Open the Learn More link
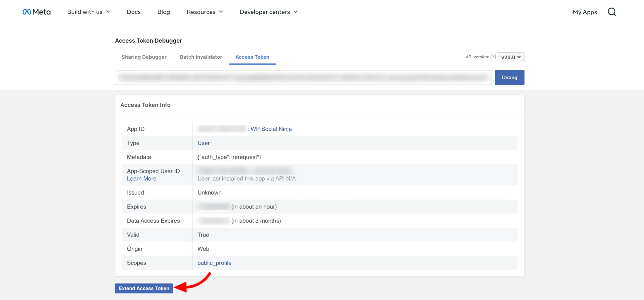644x300 pixels. pyautogui.click(x=142, y=179)
